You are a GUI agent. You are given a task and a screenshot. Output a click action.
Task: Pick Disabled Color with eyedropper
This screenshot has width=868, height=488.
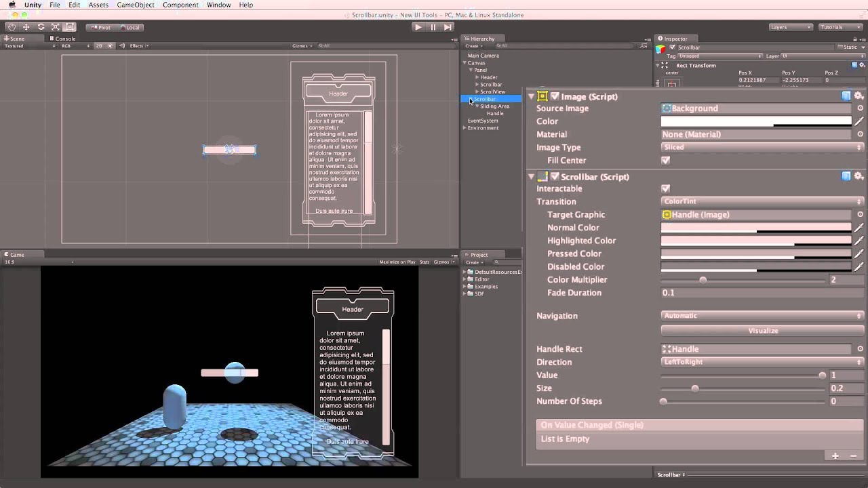click(859, 266)
